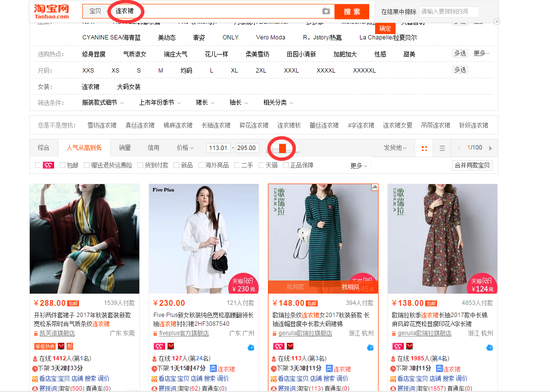Switch to grid view layout icon
550x392 pixels.
click(424, 148)
